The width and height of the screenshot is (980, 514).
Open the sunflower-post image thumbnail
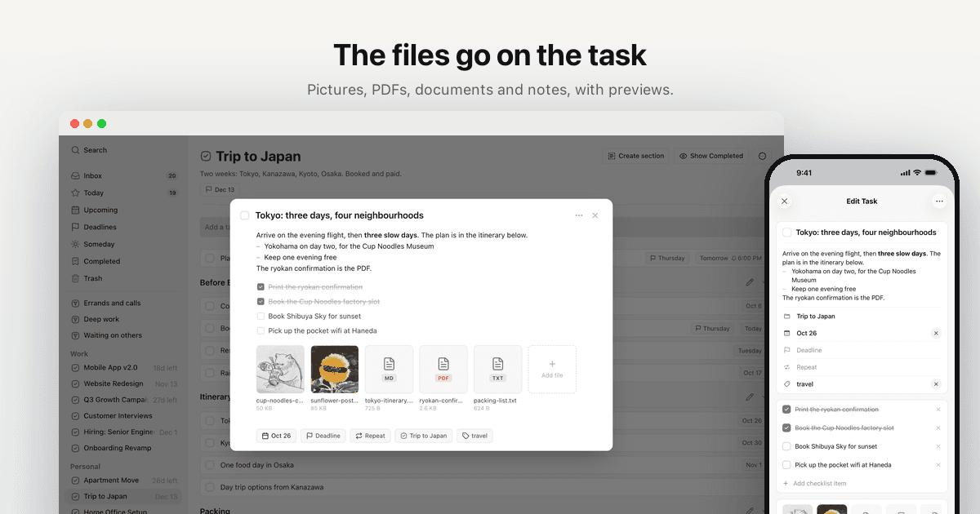click(x=335, y=370)
